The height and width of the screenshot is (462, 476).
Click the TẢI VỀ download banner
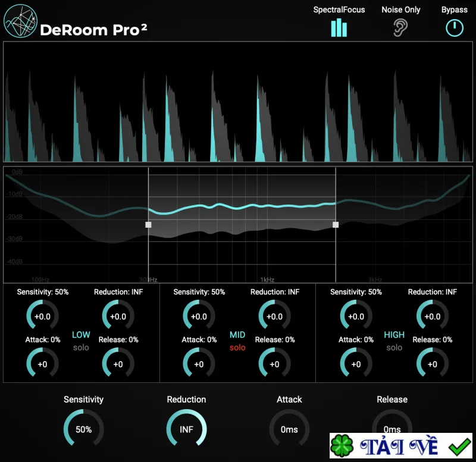point(401,445)
